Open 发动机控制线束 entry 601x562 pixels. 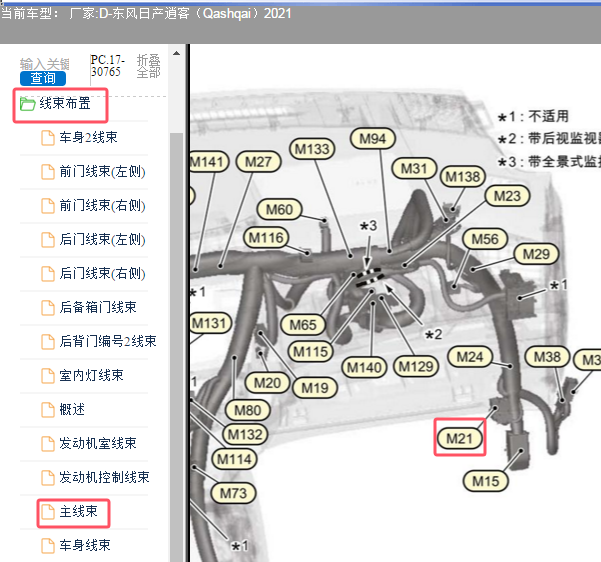pyautogui.click(x=104, y=477)
